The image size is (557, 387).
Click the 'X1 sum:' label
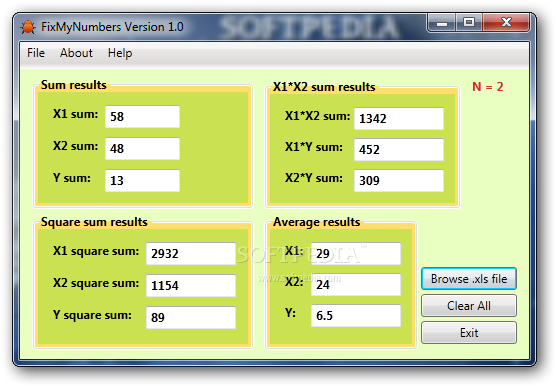(75, 114)
